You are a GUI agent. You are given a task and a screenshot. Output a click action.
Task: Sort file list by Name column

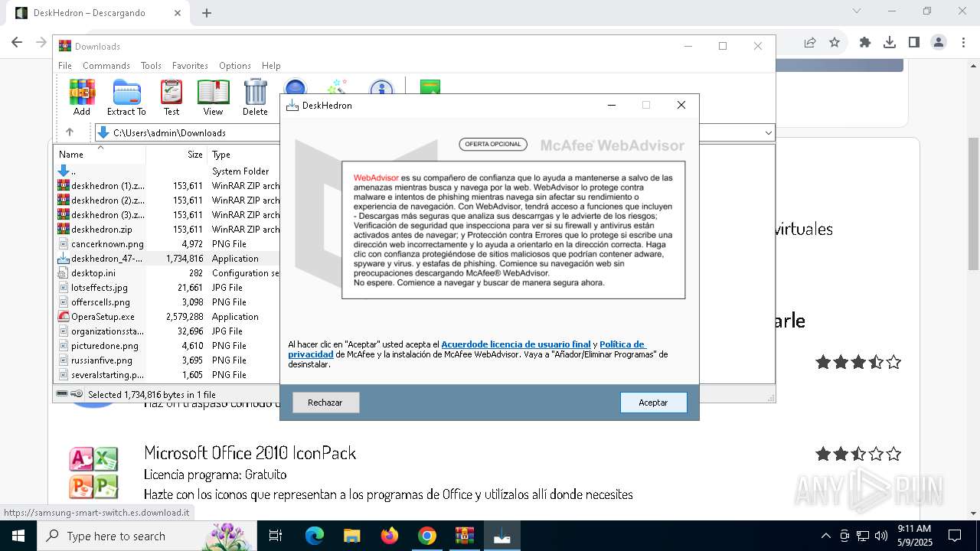click(100, 154)
